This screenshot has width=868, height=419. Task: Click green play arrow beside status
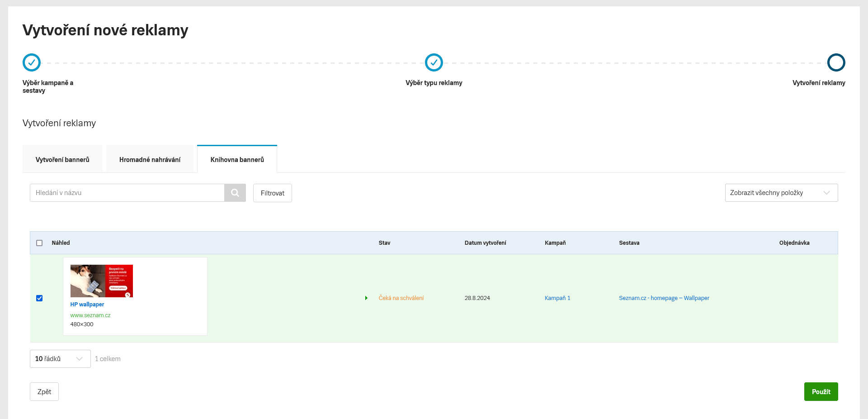pyautogui.click(x=366, y=298)
